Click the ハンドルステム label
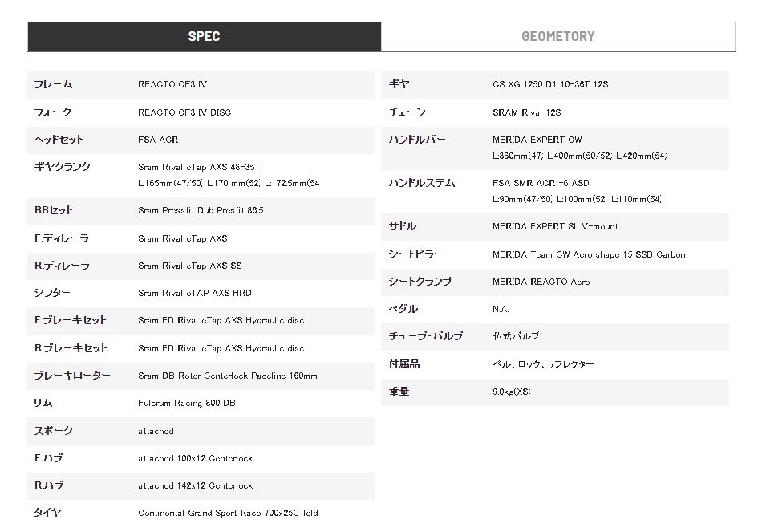This screenshot has width=758, height=532. click(x=422, y=183)
